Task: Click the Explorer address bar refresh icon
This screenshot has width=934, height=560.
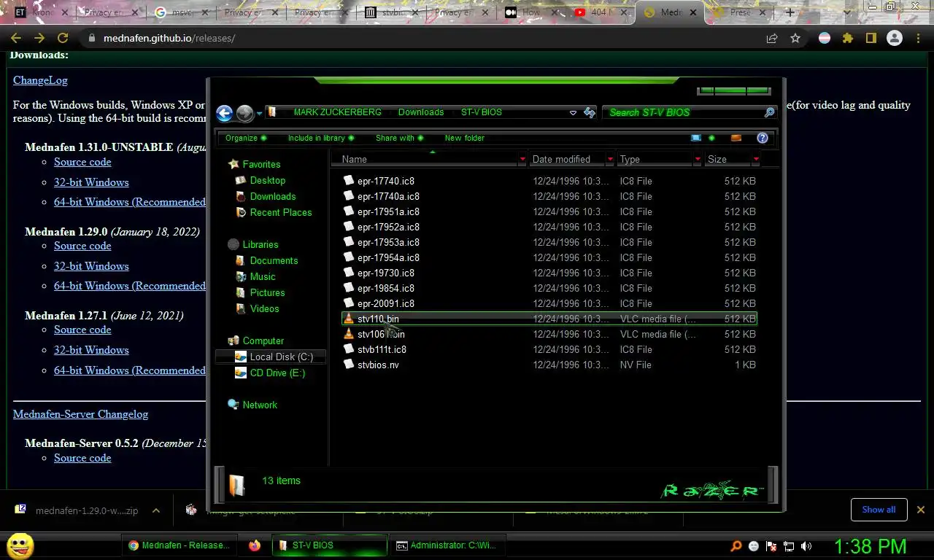Action: click(x=590, y=112)
